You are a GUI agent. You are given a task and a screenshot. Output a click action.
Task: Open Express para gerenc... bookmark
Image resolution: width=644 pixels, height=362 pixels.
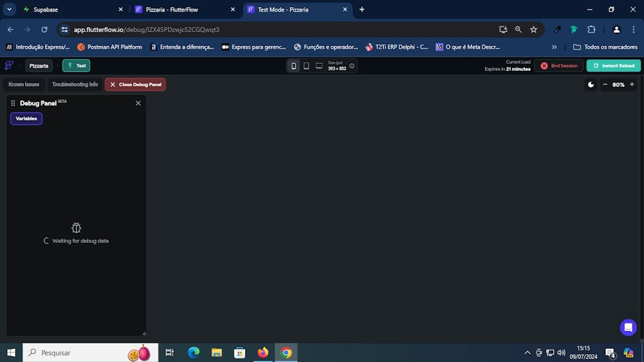click(254, 47)
